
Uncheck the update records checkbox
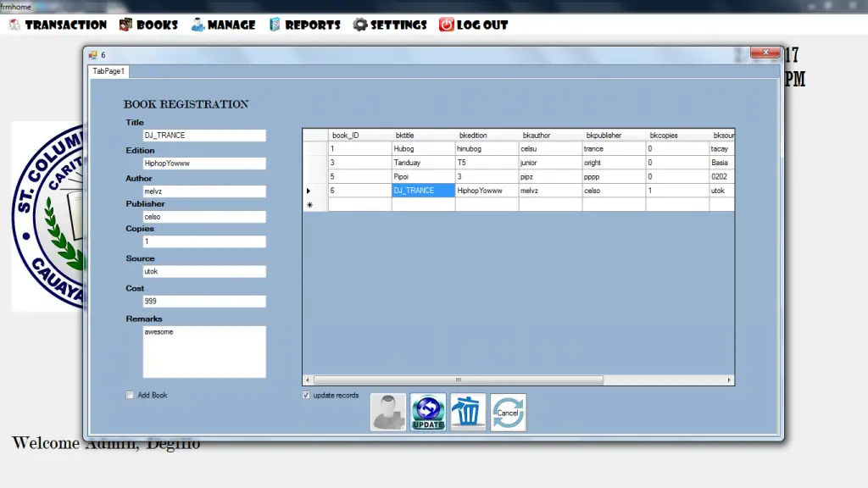[x=306, y=395]
